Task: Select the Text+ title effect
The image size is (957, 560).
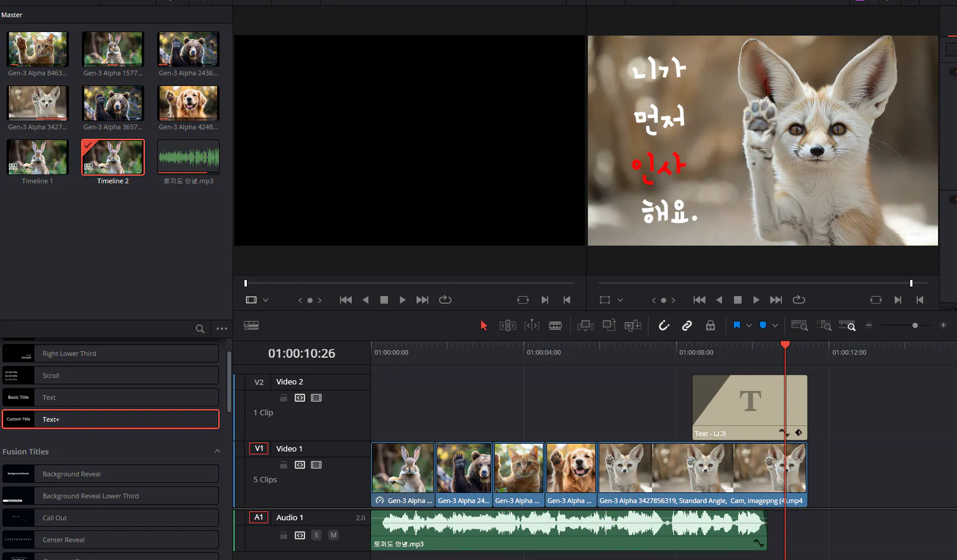Action: click(x=110, y=419)
